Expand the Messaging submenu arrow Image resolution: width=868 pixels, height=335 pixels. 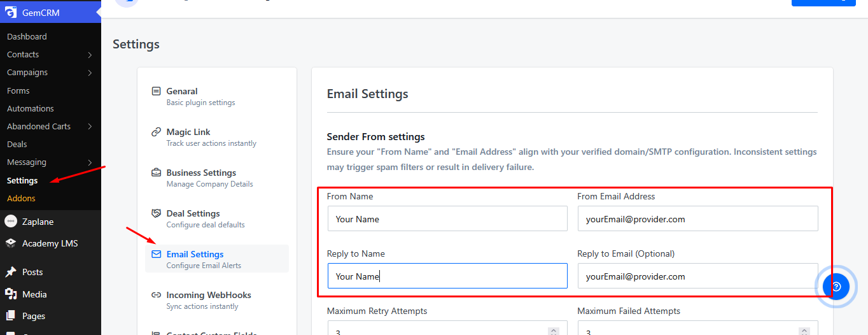tap(90, 162)
